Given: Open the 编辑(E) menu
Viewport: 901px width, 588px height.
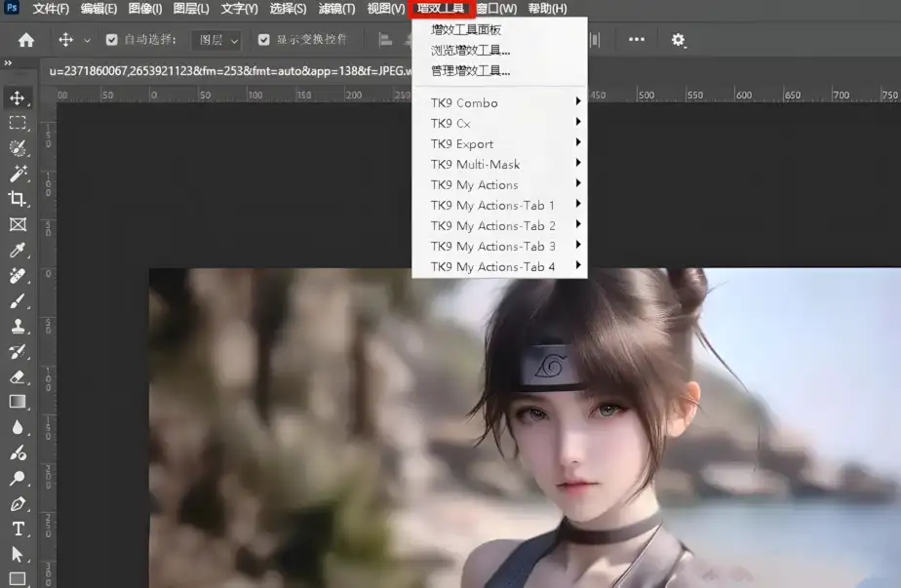Looking at the screenshot, I should (x=98, y=9).
